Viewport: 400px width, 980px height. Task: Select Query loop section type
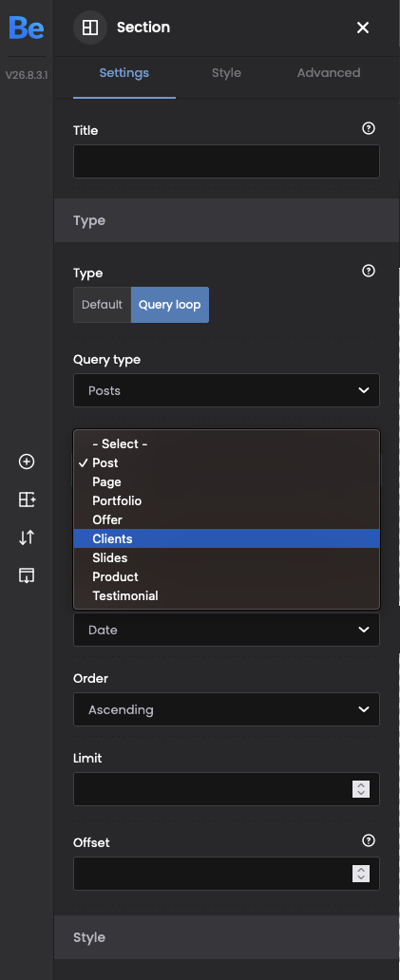tap(169, 305)
